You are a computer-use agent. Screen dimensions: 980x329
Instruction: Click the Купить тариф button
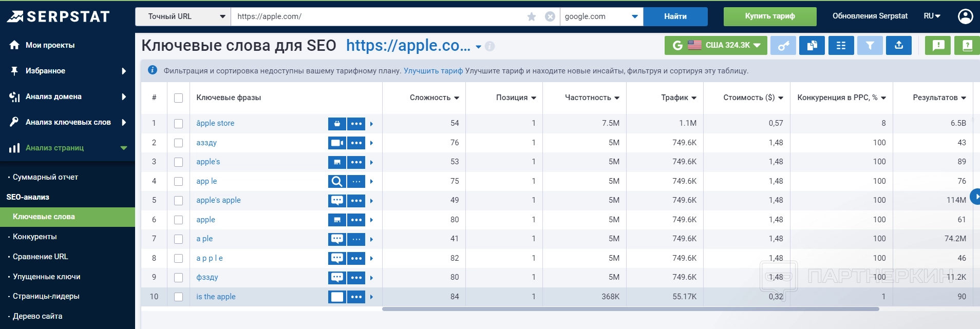(x=770, y=16)
